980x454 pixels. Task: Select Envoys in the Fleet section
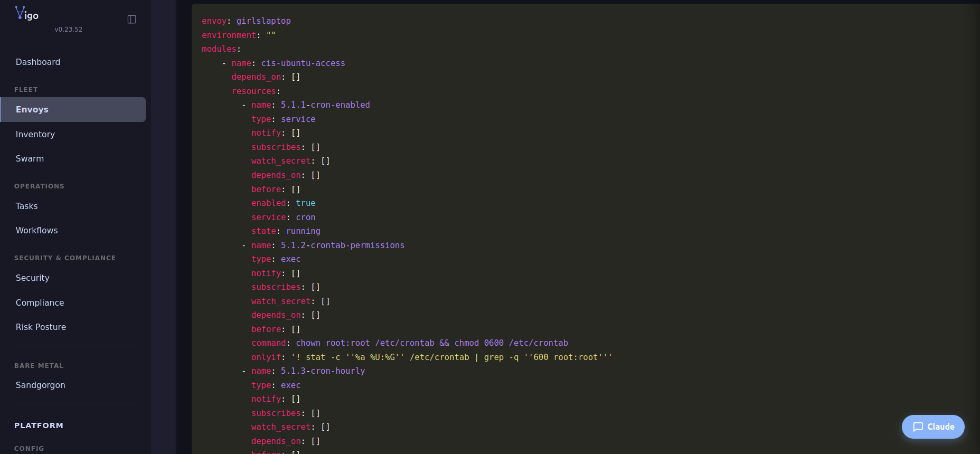point(73,110)
